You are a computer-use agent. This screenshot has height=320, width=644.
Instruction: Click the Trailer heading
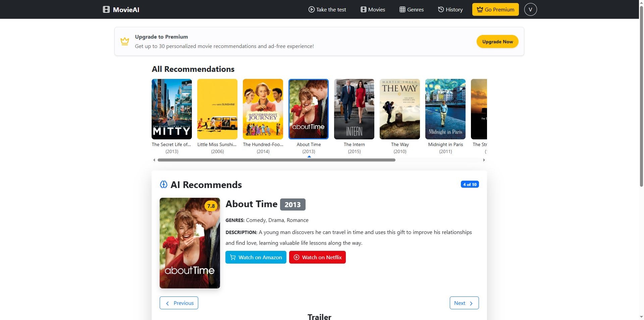click(319, 317)
